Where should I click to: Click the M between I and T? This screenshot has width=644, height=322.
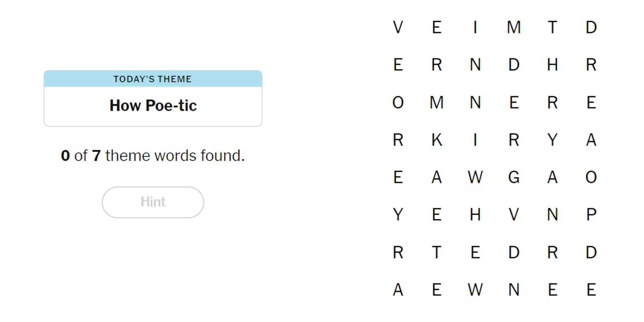514,27
